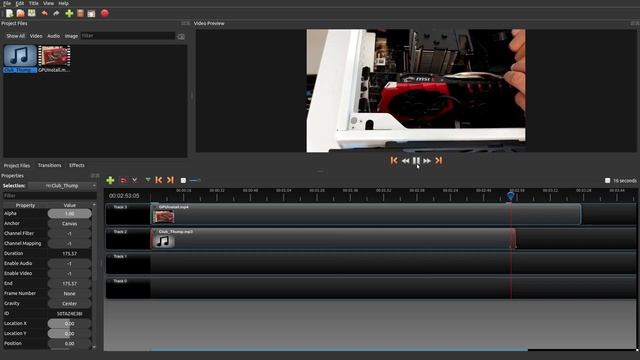
Task: Open the Anchor value Canvas
Action: [69, 224]
